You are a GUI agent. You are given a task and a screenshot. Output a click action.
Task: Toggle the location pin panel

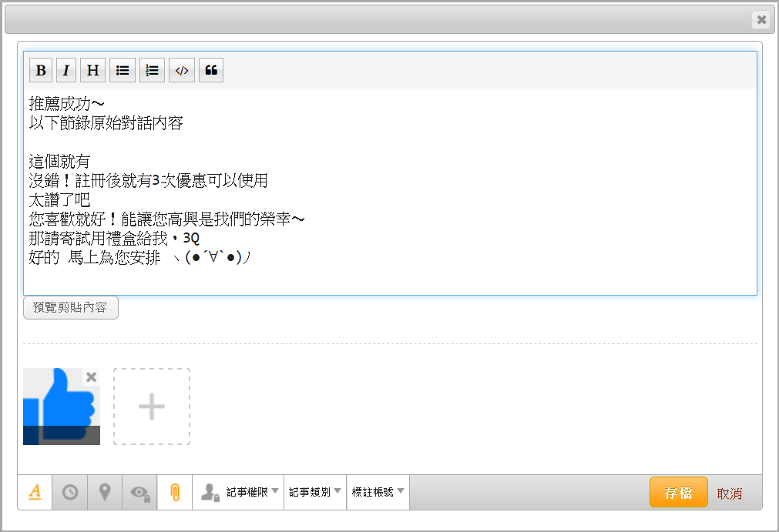pyautogui.click(x=105, y=493)
